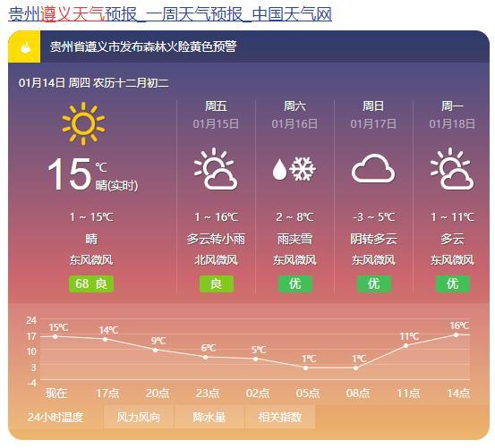
Task: Click the 14℃ data point at 17点
Action: [x=105, y=339]
